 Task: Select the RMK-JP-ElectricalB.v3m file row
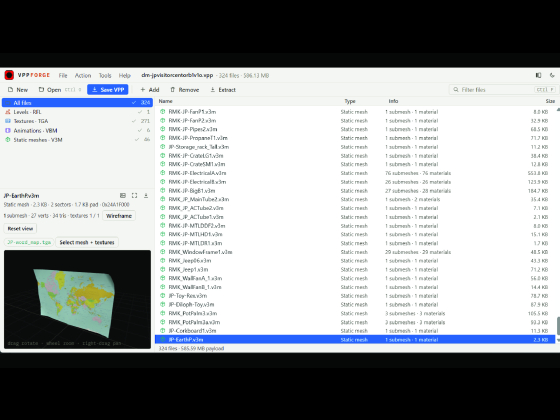pos(355,182)
